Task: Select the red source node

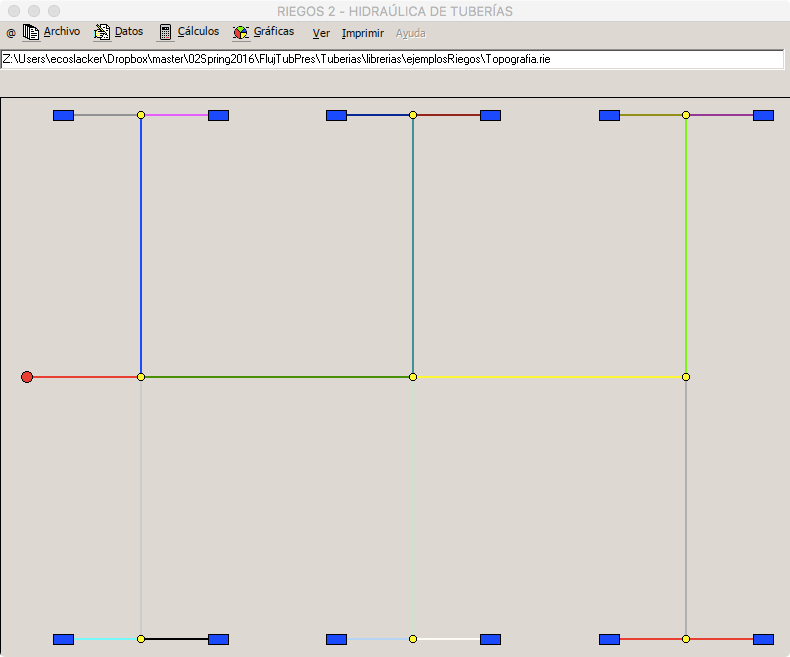Action: click(27, 377)
